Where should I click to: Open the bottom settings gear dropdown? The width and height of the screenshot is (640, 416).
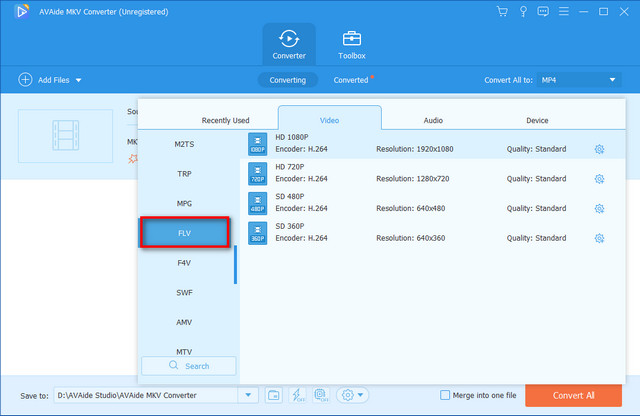352,395
